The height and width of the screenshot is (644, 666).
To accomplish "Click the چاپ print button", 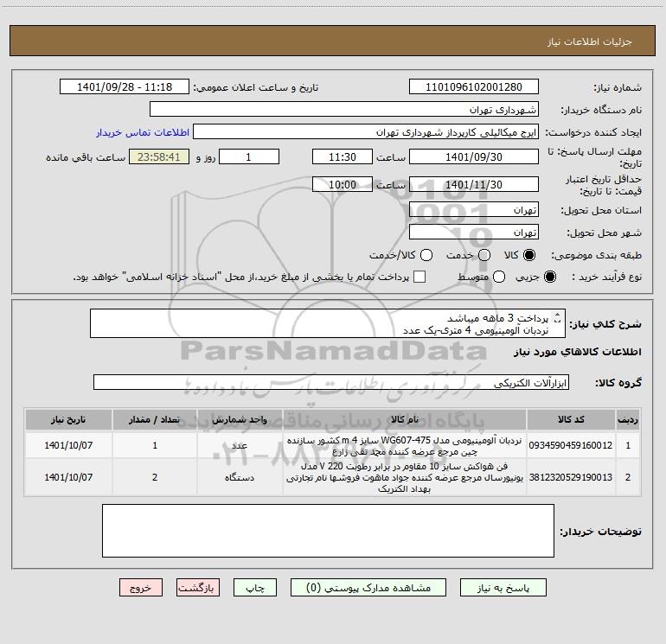I will click(255, 588).
